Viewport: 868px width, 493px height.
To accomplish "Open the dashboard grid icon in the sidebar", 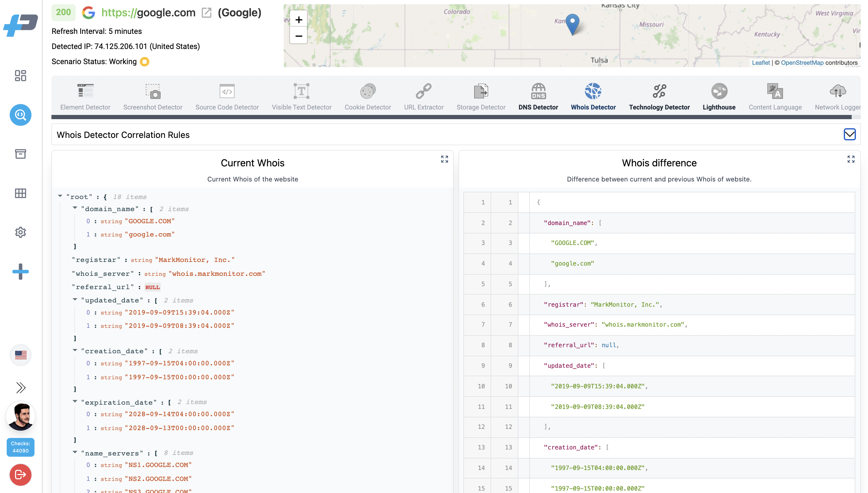I will (20, 76).
